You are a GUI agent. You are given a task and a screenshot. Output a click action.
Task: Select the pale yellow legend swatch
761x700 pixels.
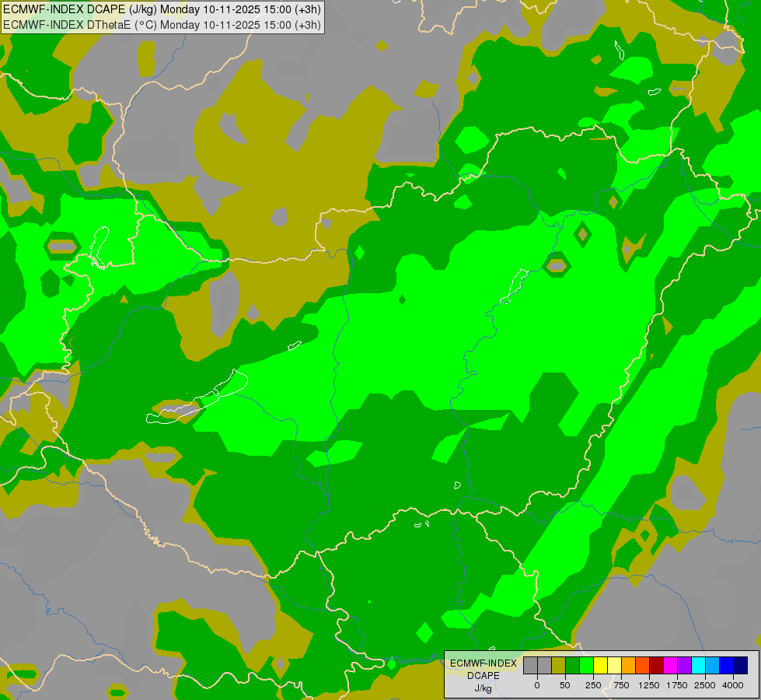[x=614, y=665]
